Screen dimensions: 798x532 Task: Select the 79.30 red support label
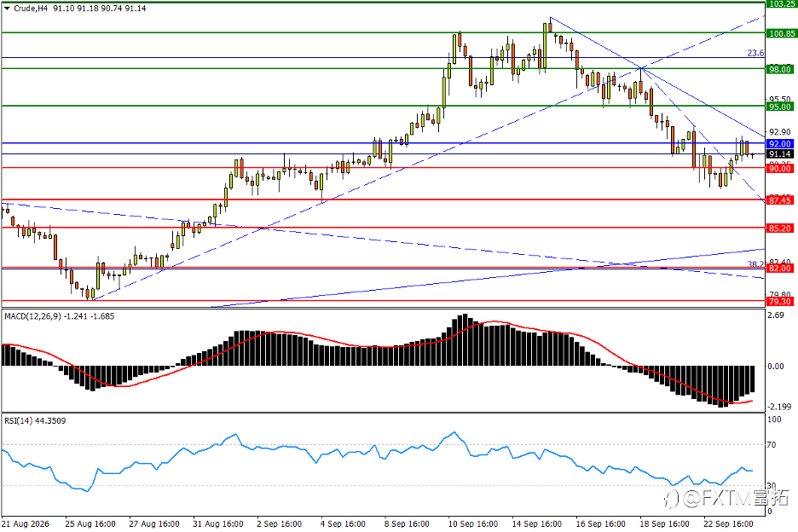pos(780,302)
